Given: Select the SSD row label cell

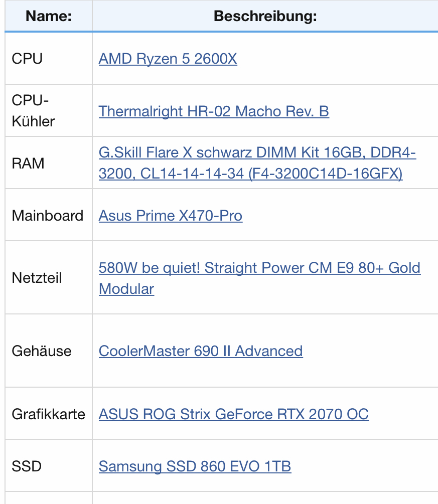Looking at the screenshot, I should click(49, 466).
